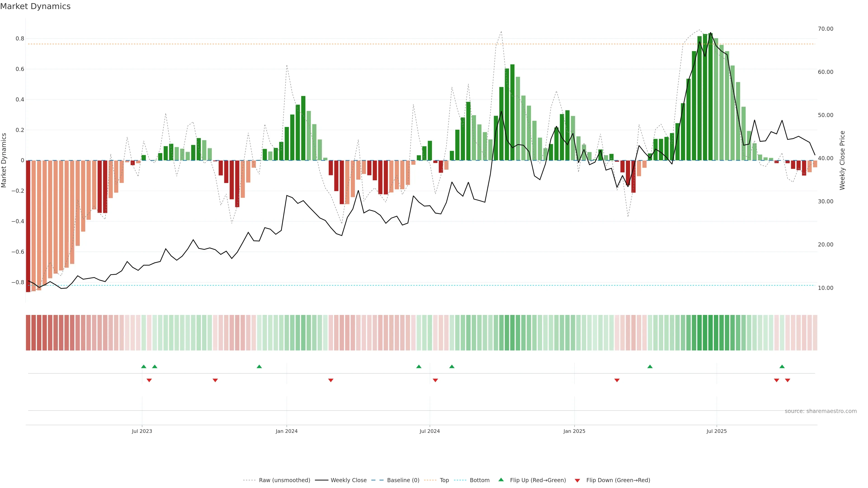Click the red flip-down marker just after Jul 2024
The image size is (868, 488).
435,380
